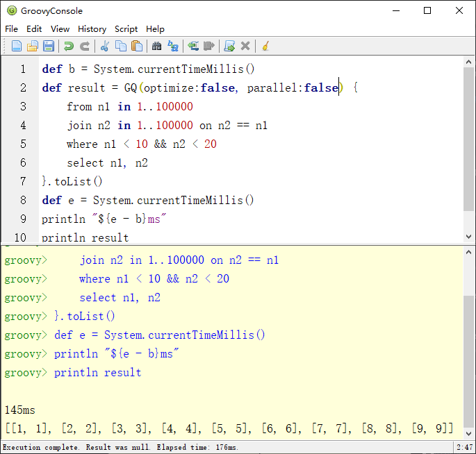Image resolution: width=476 pixels, height=454 pixels.
Task: Click 'def e = System.currentTimeMillis()' in editor
Action: coord(148,201)
